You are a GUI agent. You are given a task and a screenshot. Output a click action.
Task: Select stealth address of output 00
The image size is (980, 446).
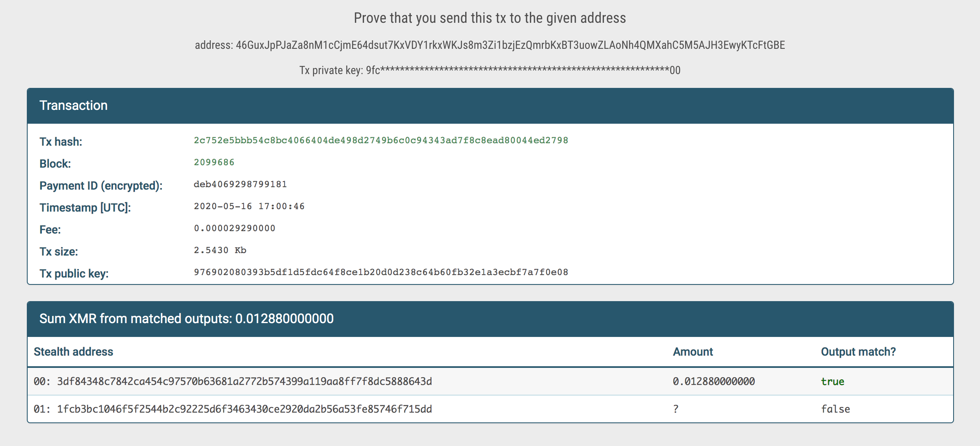[244, 382]
